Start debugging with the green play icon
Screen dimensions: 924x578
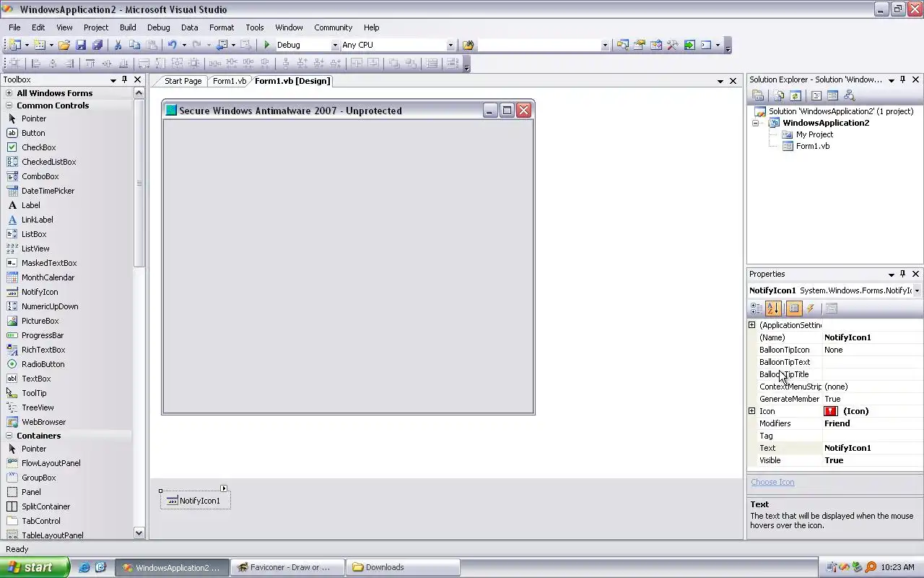click(x=266, y=45)
